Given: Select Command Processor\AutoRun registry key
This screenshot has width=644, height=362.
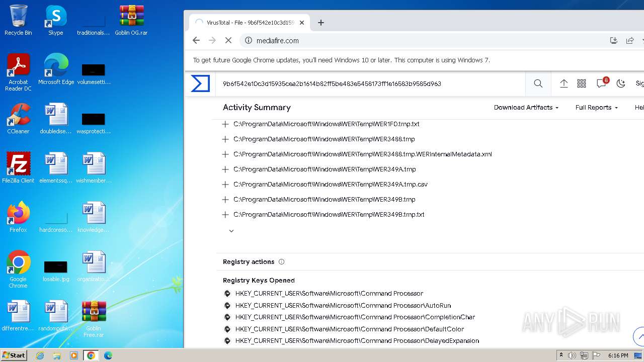Looking at the screenshot, I should (x=343, y=305).
